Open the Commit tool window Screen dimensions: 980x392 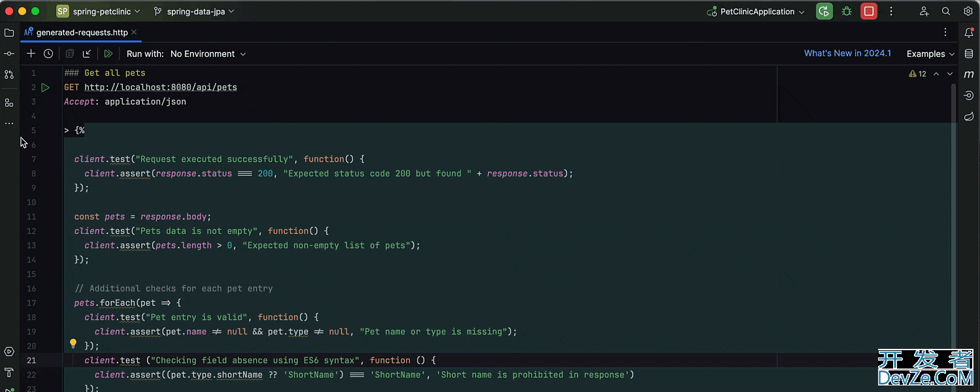(x=9, y=54)
